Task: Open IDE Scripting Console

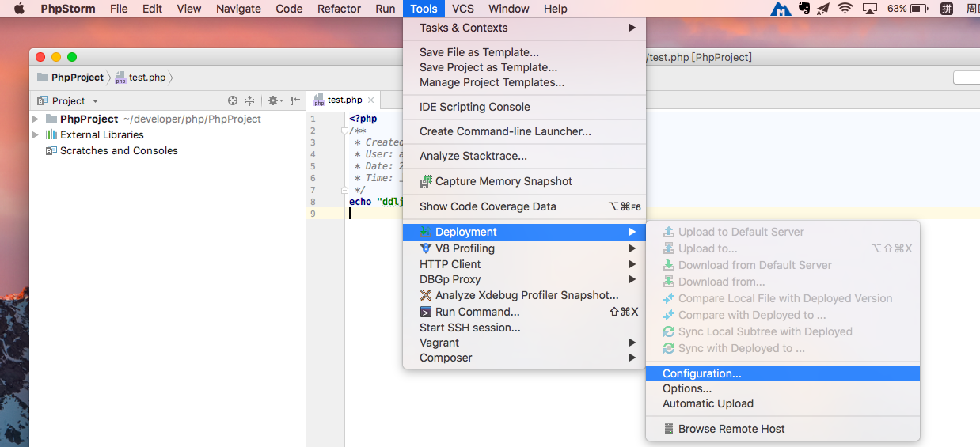Action: (524, 107)
